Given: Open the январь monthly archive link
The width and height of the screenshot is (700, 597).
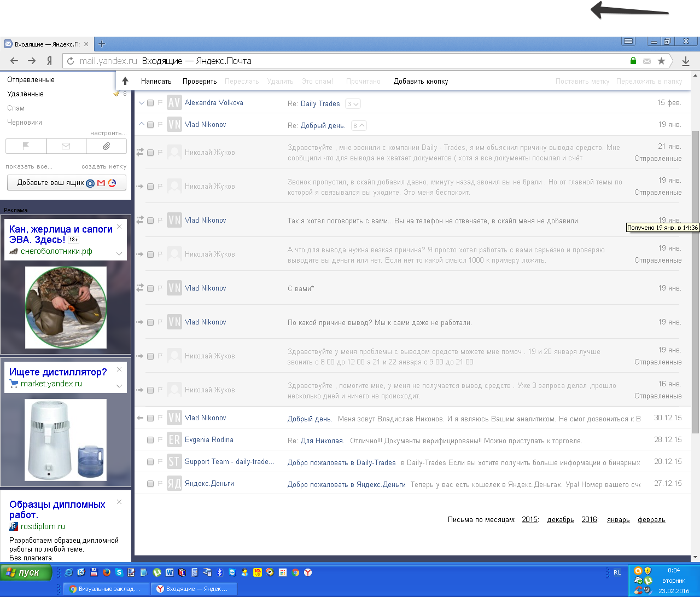Looking at the screenshot, I should coord(618,520).
